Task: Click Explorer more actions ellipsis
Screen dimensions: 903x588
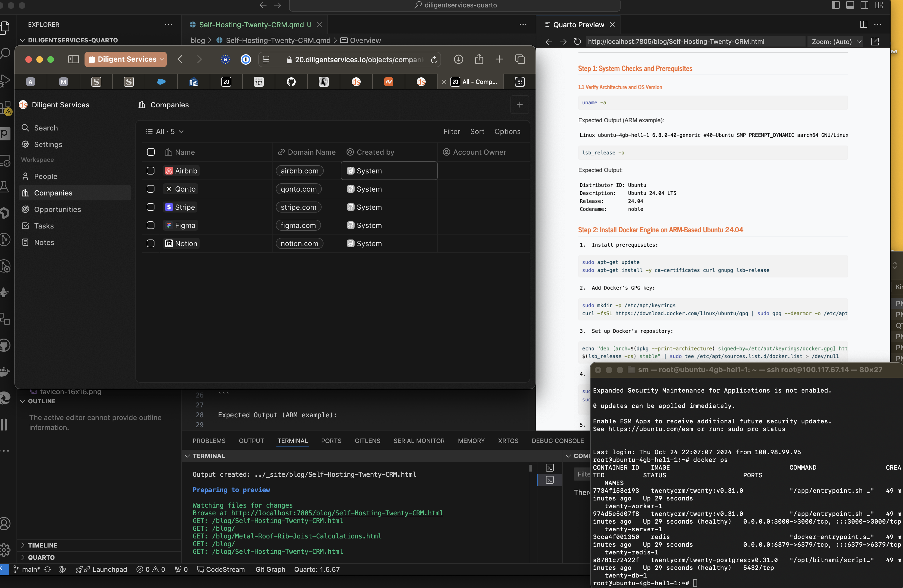Action: pyautogui.click(x=168, y=24)
